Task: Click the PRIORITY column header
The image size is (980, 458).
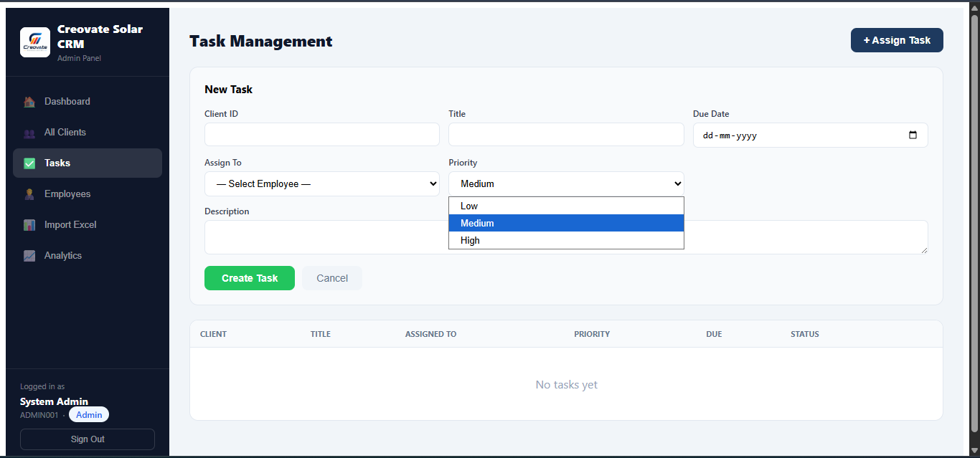Action: click(592, 334)
